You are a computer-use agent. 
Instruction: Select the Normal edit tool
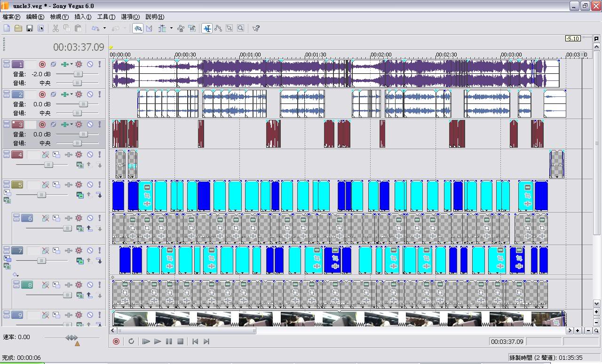click(x=207, y=28)
